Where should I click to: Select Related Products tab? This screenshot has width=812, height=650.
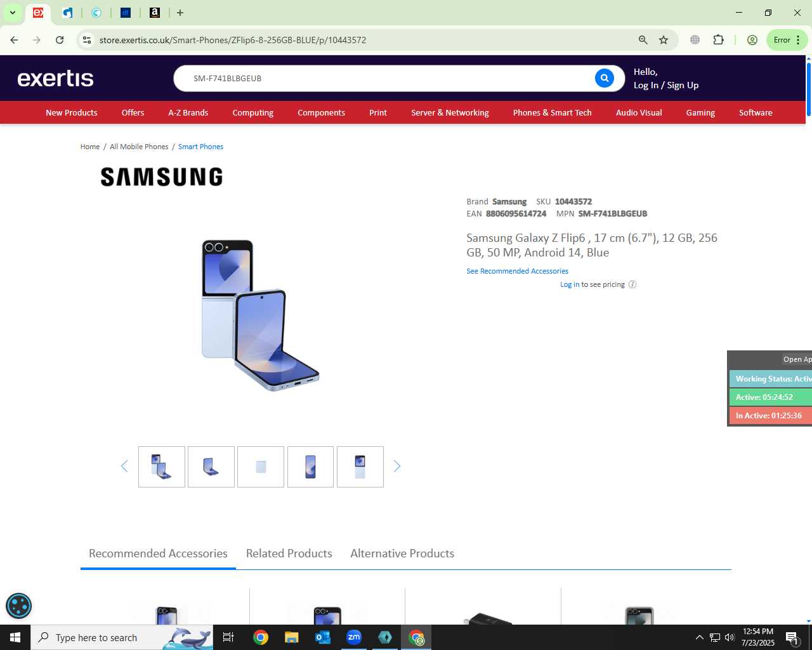pos(289,554)
